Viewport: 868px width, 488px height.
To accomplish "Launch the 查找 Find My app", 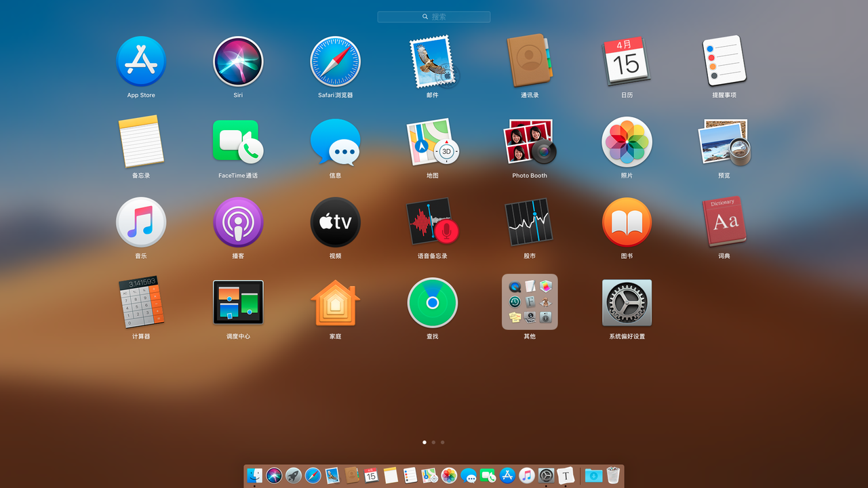I will 433,302.
